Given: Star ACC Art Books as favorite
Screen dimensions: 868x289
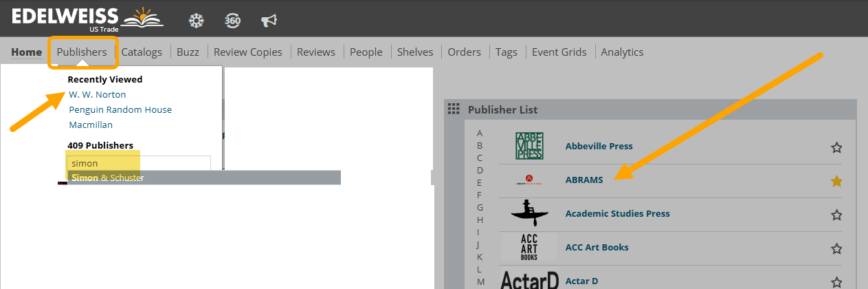Looking at the screenshot, I should click(x=836, y=248).
